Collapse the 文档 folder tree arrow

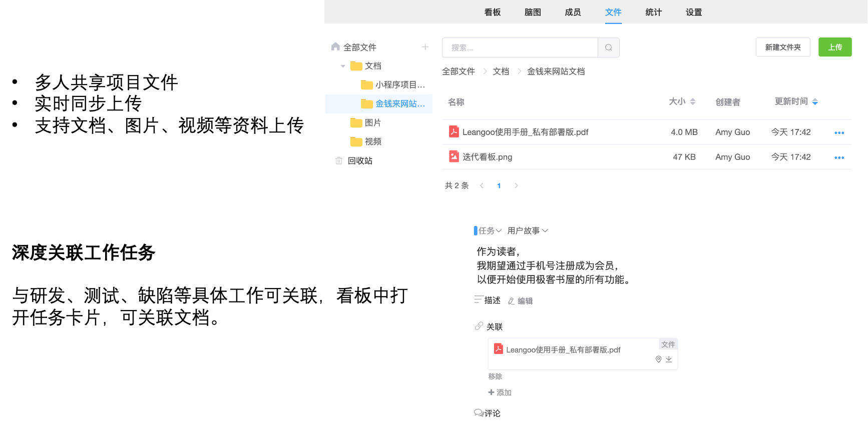click(343, 66)
